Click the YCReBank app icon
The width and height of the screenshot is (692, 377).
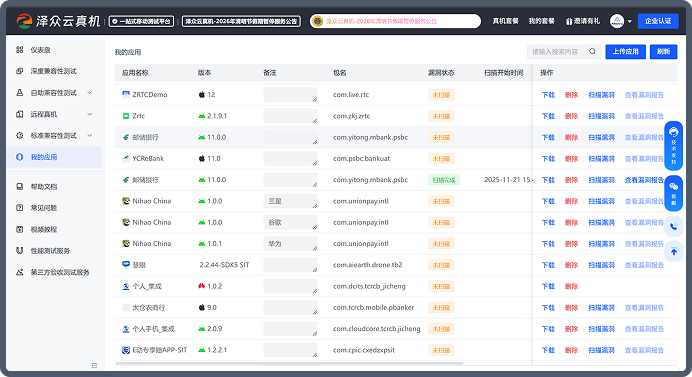(126, 158)
